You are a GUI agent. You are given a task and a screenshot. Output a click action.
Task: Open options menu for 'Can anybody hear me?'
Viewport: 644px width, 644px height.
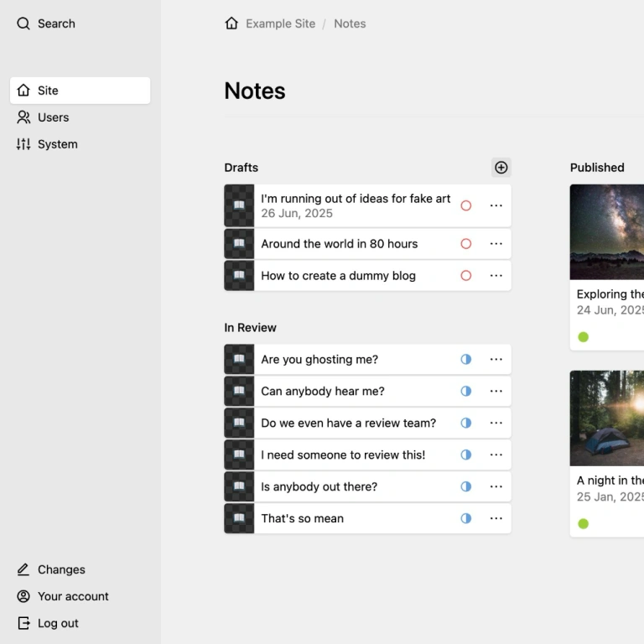pyautogui.click(x=496, y=391)
